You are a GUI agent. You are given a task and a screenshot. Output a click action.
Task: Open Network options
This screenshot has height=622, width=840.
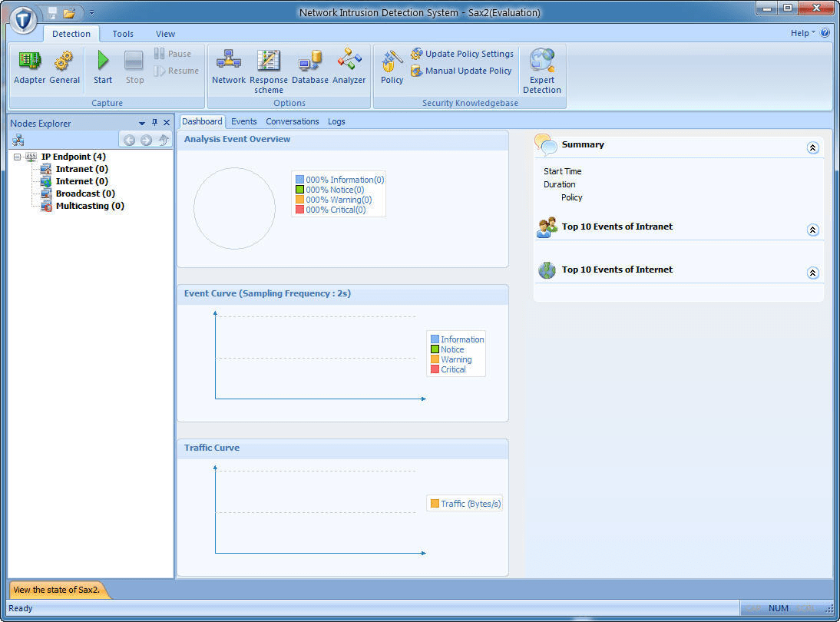[x=229, y=68]
